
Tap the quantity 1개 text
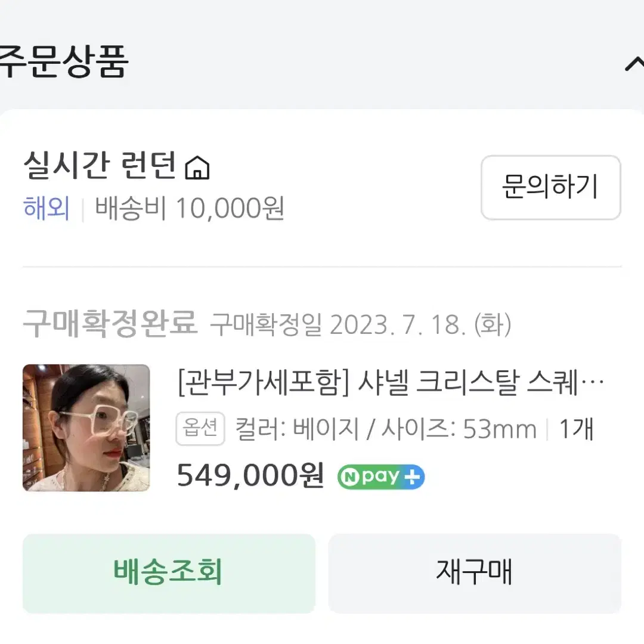click(577, 429)
